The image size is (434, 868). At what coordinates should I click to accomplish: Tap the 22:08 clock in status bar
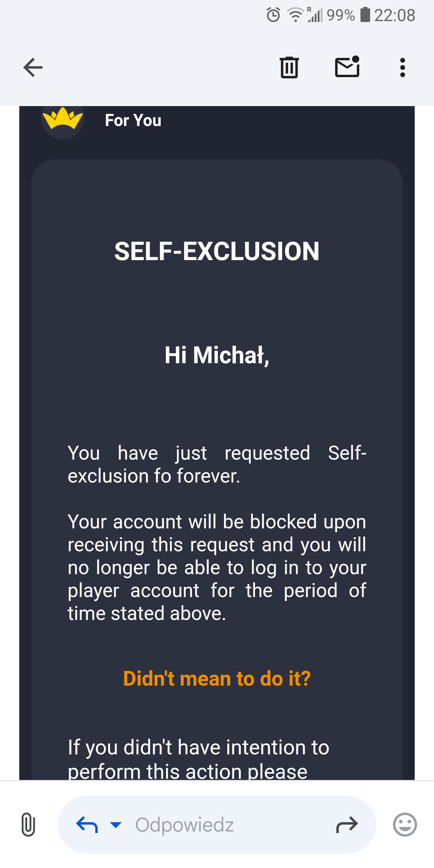395,15
